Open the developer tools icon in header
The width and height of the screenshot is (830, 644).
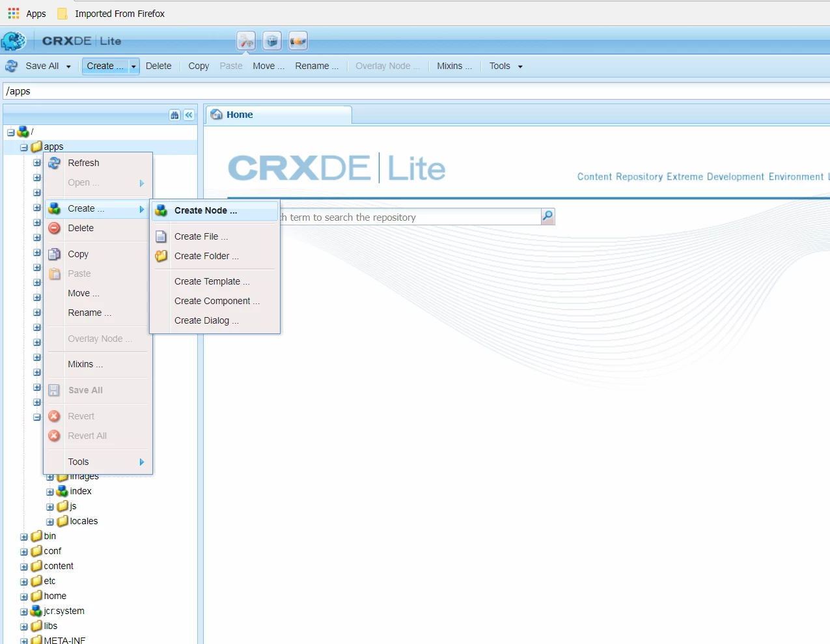pyautogui.click(x=246, y=41)
